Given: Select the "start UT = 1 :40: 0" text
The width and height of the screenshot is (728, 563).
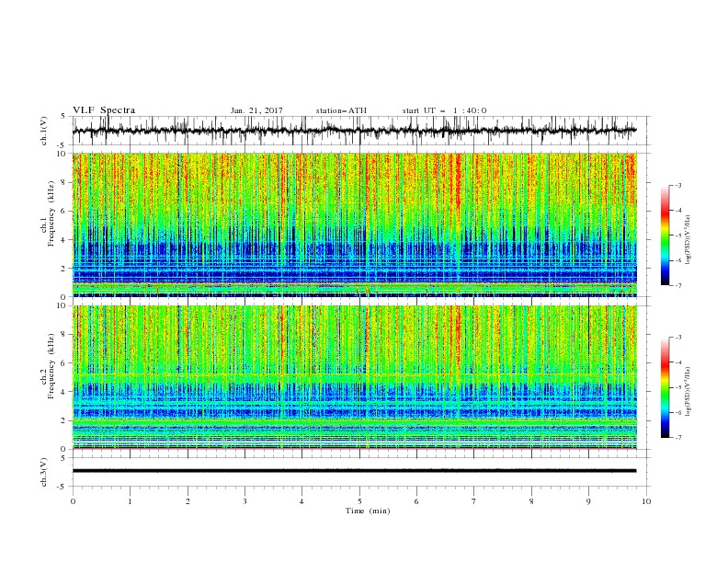Looking at the screenshot, I should (444, 110).
